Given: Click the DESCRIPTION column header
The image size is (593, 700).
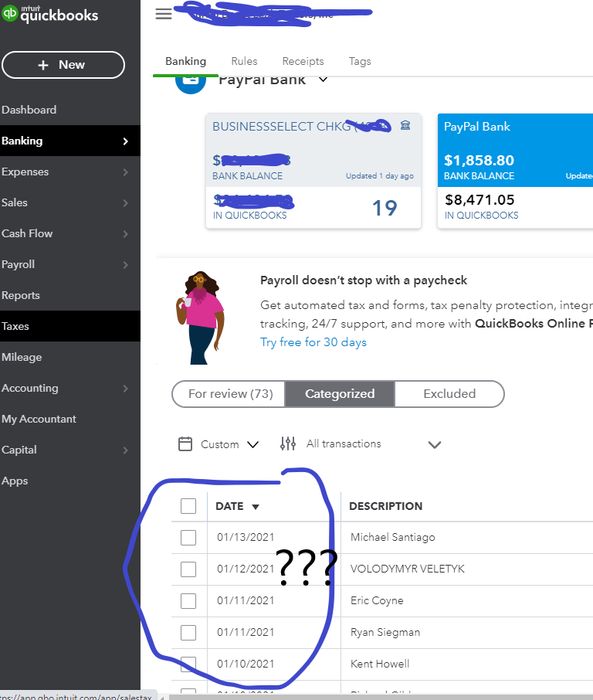Looking at the screenshot, I should point(385,506).
